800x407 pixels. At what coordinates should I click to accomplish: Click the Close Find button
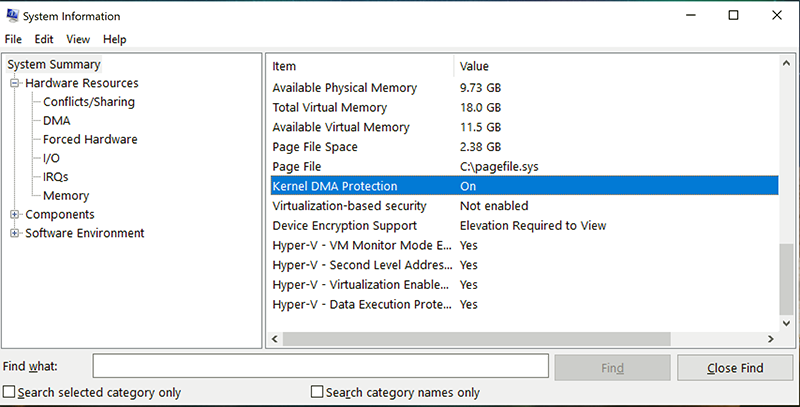tap(735, 368)
